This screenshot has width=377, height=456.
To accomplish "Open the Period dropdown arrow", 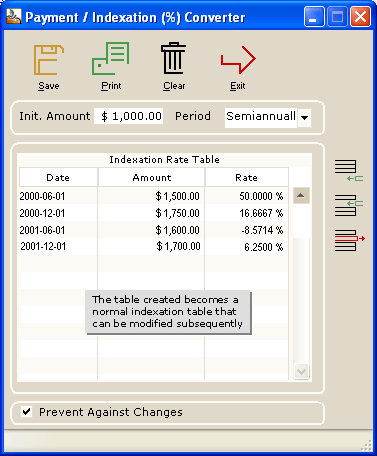I will pyautogui.click(x=304, y=117).
